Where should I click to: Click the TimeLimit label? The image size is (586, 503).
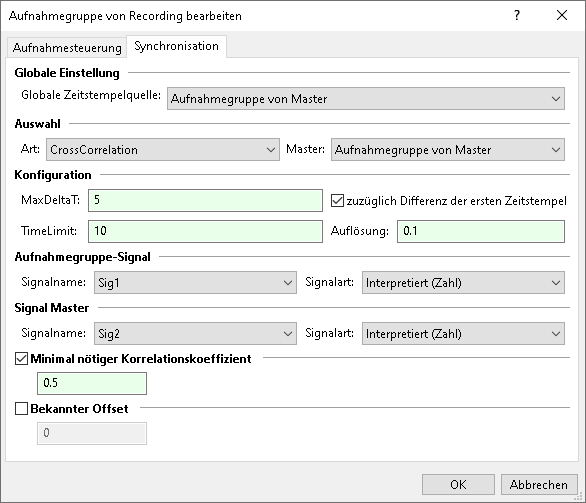click(49, 231)
